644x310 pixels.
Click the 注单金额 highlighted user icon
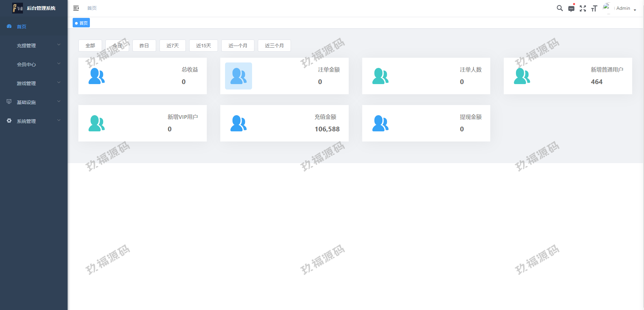point(238,76)
